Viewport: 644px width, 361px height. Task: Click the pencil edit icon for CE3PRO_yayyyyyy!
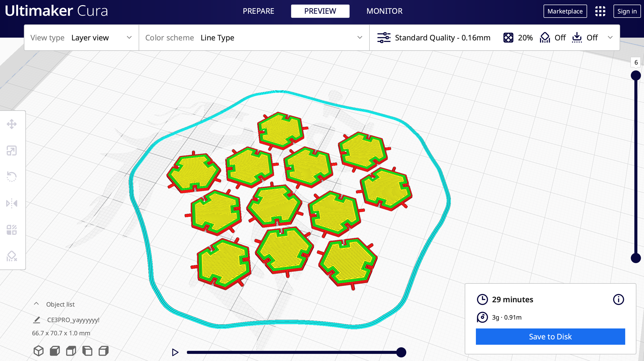37,320
